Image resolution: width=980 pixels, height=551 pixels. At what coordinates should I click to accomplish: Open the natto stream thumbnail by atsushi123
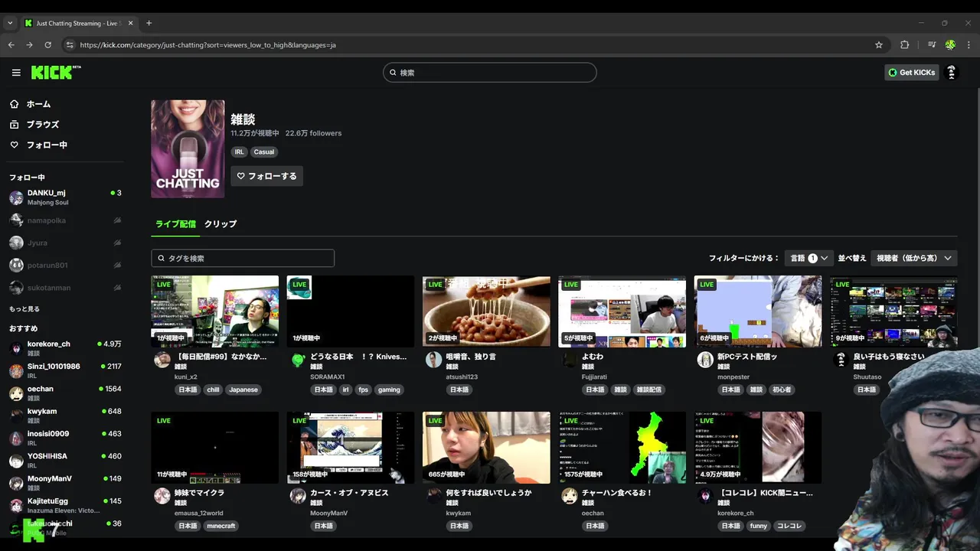pyautogui.click(x=486, y=311)
